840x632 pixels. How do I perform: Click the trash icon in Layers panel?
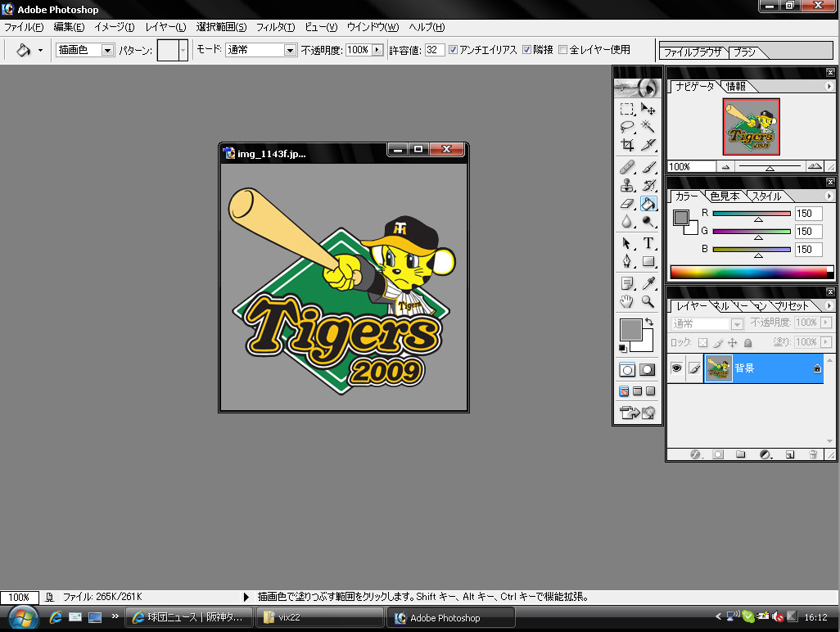coord(813,454)
